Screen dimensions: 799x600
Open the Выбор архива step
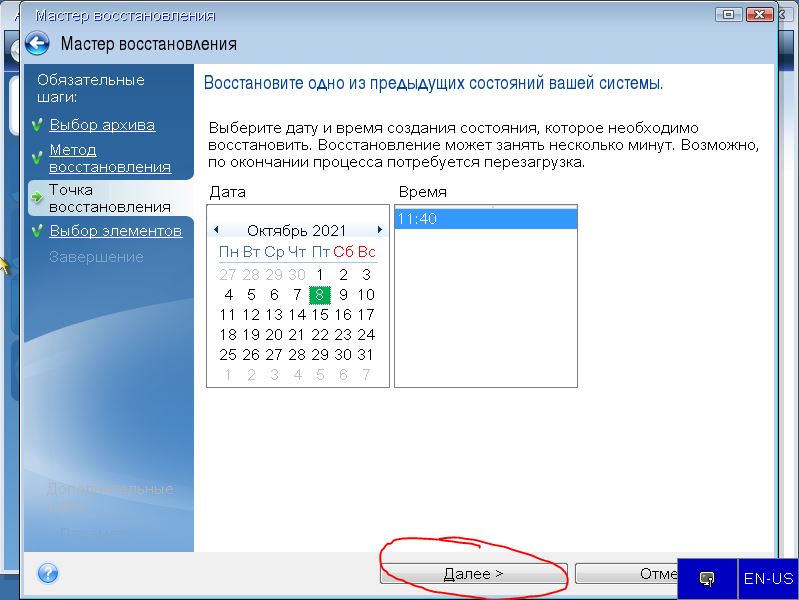[102, 125]
